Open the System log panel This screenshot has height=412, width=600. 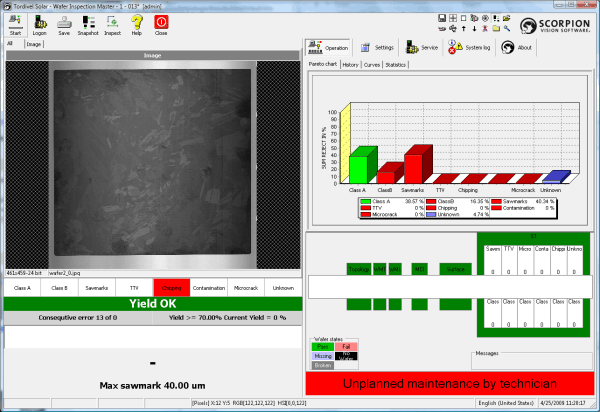pos(470,47)
